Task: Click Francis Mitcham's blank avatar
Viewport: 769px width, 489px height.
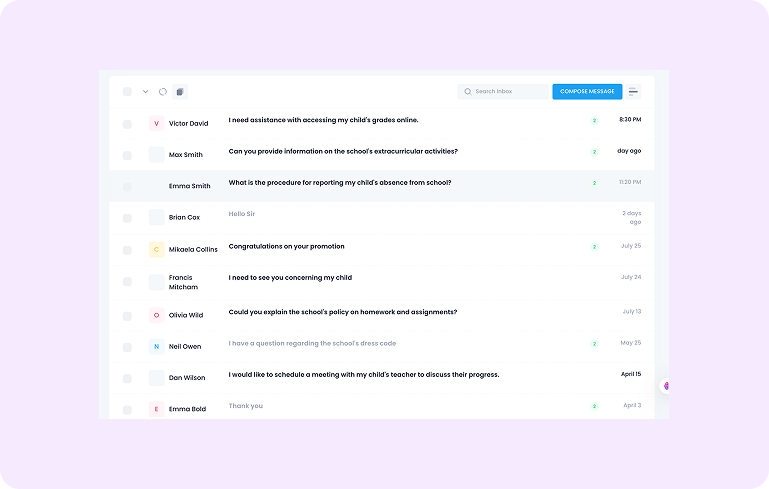Action: 156,282
